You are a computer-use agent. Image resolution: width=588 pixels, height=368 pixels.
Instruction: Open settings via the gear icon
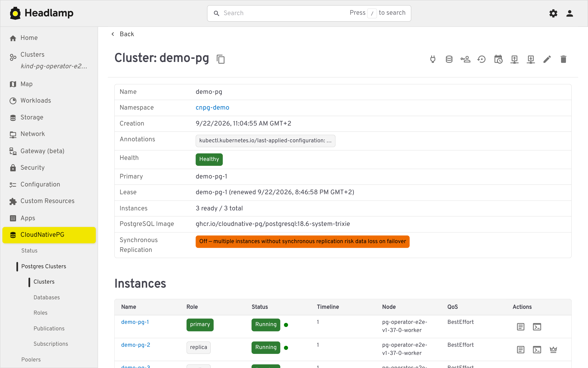(553, 13)
